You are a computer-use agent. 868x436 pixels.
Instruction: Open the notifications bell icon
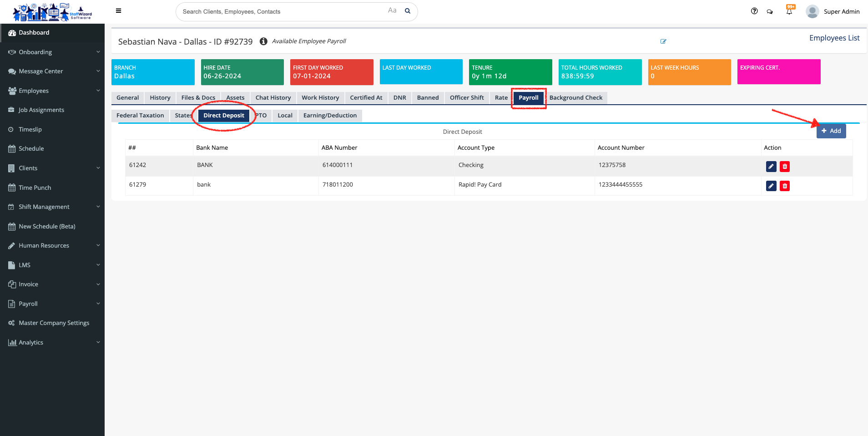[789, 11]
